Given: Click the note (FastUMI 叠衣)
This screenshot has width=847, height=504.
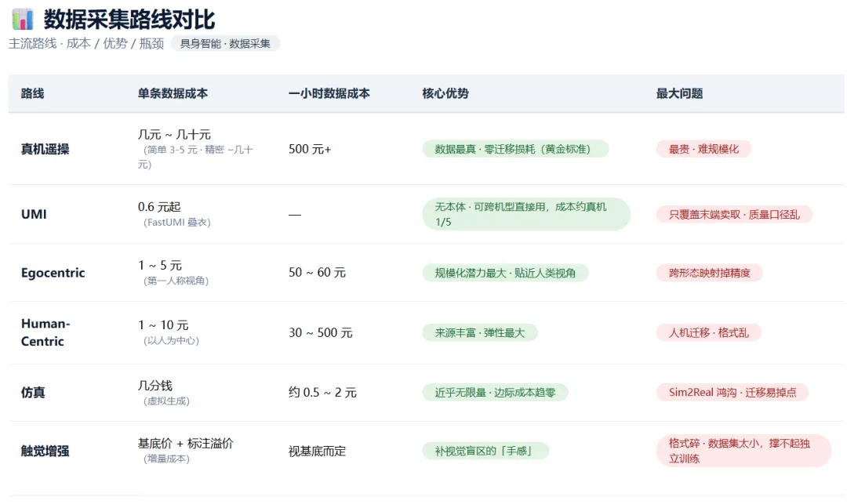Looking at the screenshot, I should point(176,223).
